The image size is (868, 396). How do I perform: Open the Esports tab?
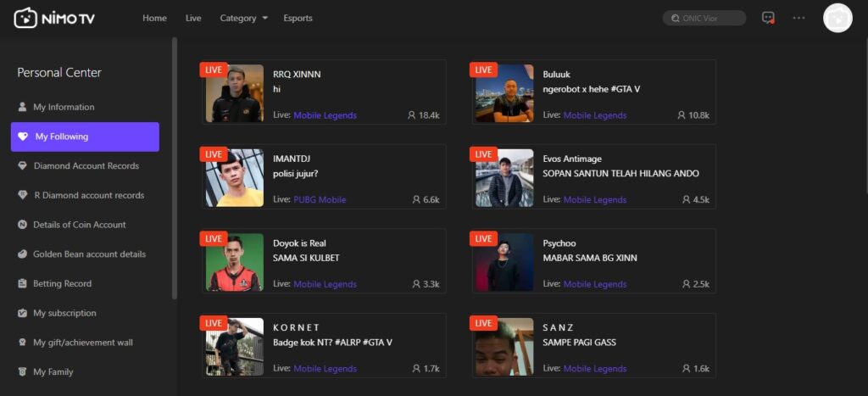pyautogui.click(x=298, y=19)
